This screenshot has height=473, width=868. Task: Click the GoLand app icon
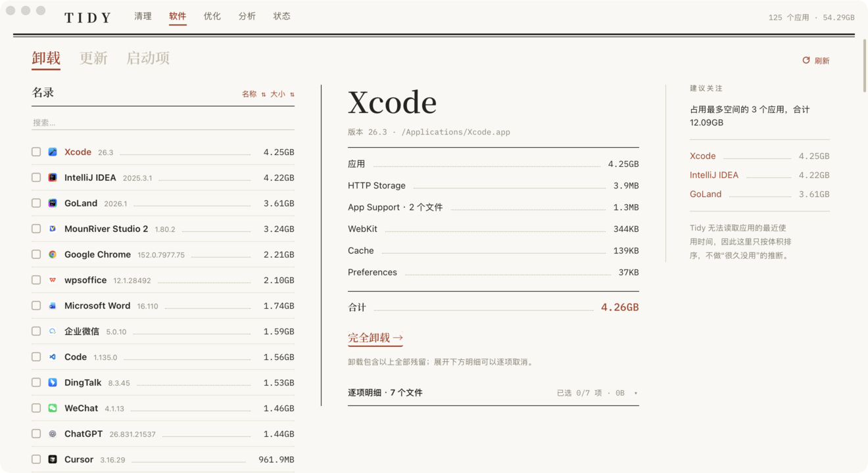53,203
